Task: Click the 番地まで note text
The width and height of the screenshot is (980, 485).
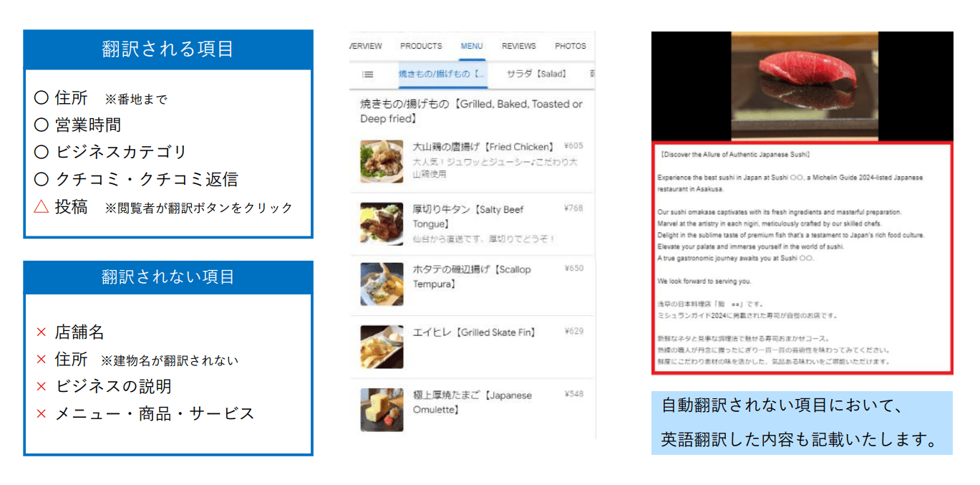Action: [136, 100]
